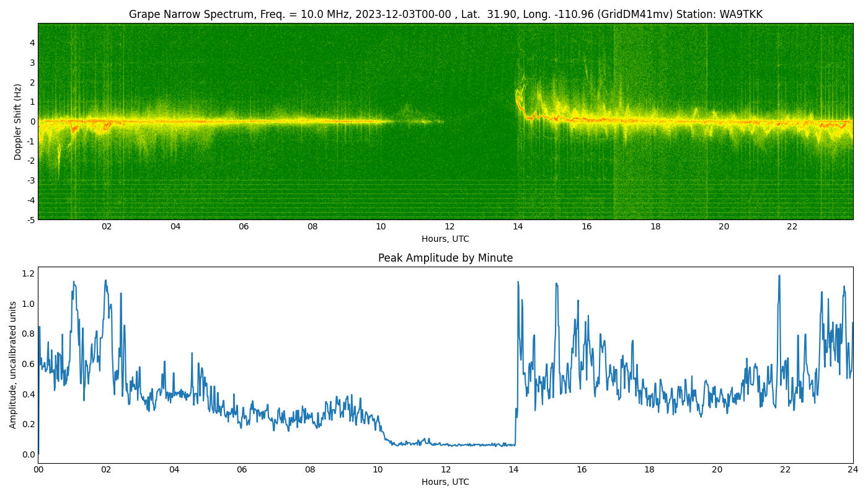Viewport: 868px width, 496px height.
Task: Click spectrogram hour tick 10
Action: pyautogui.click(x=381, y=227)
